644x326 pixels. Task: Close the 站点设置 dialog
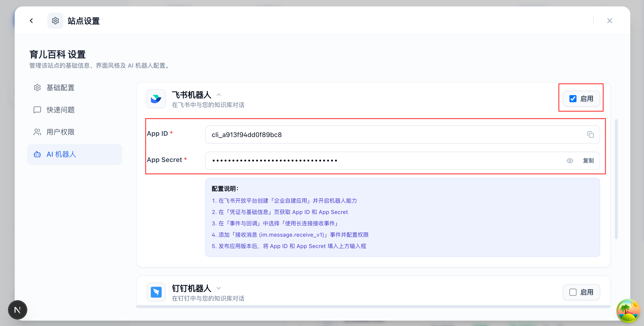(610, 21)
